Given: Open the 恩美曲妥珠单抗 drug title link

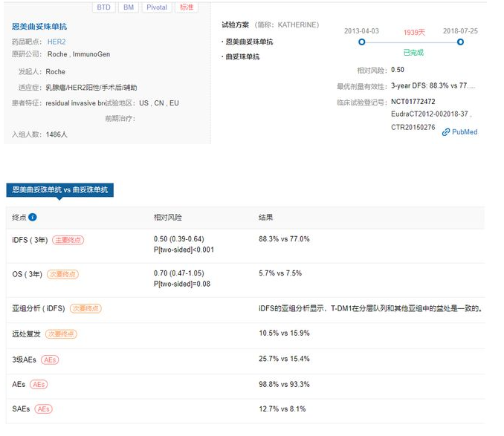Looking at the screenshot, I should click(39, 26).
